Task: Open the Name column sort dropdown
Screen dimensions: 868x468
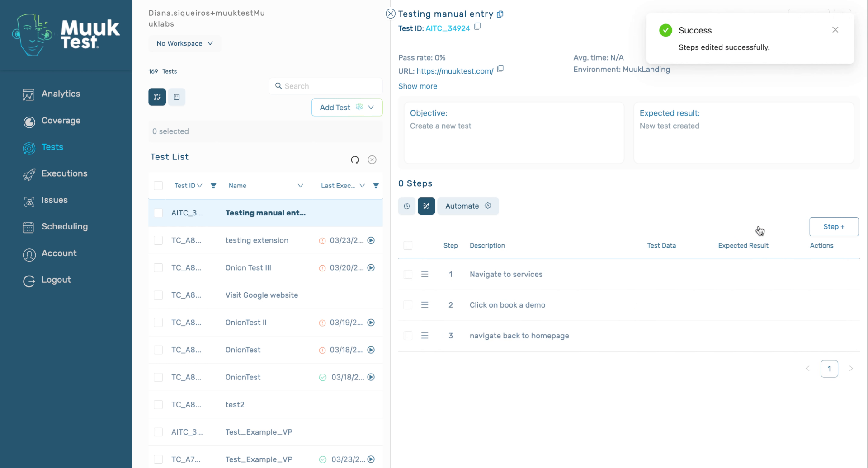Action: pos(300,186)
